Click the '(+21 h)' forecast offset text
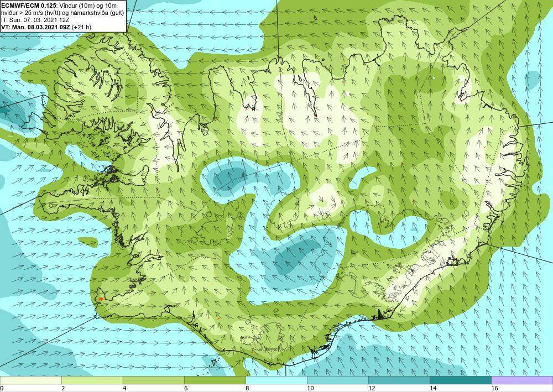This screenshot has height=392, width=553. [81, 27]
